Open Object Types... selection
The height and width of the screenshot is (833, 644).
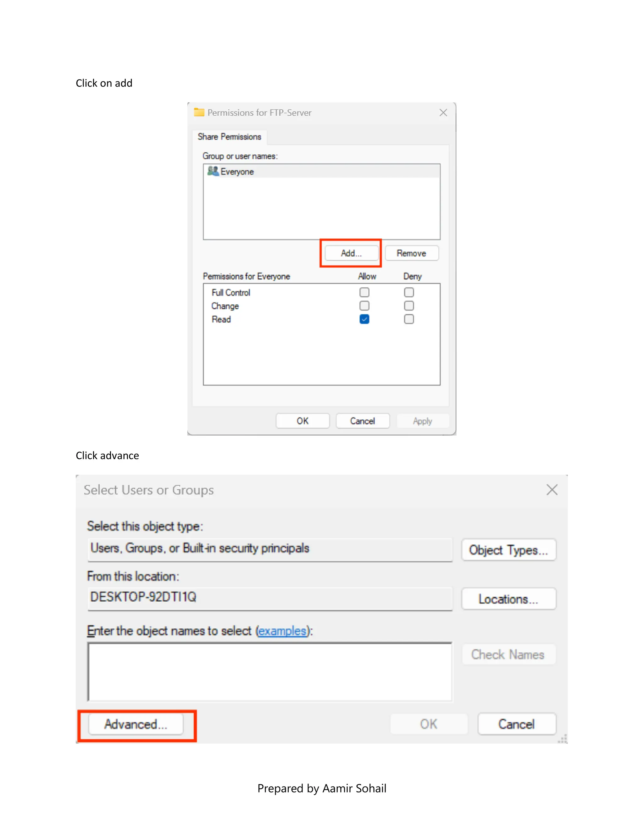tap(508, 550)
